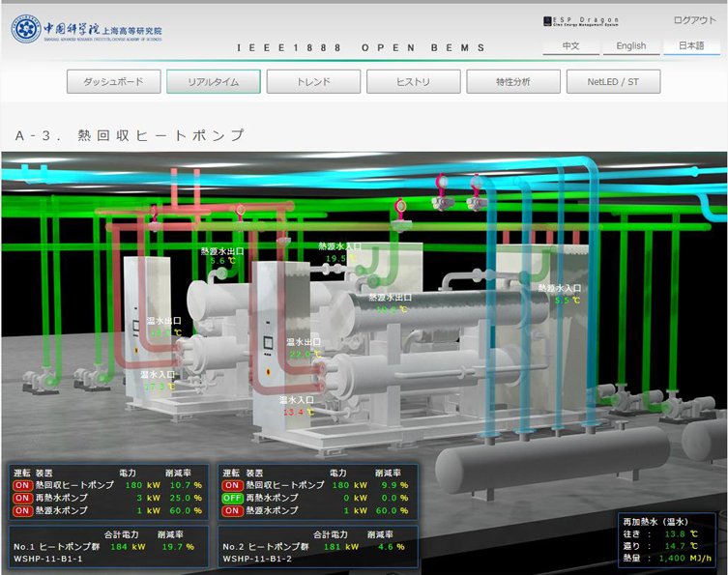Toggle No.2 再熱水ポンプ OFF status
Screen dimensions: 728x575
(x=232, y=498)
